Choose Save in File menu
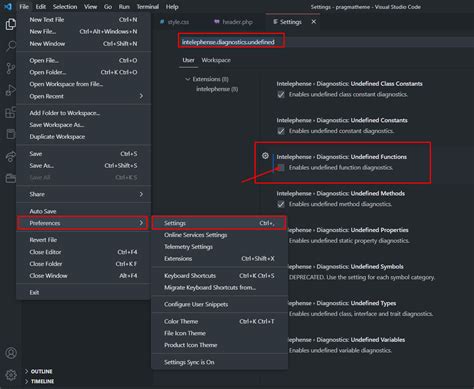This screenshot has height=389, width=474. 84,154
